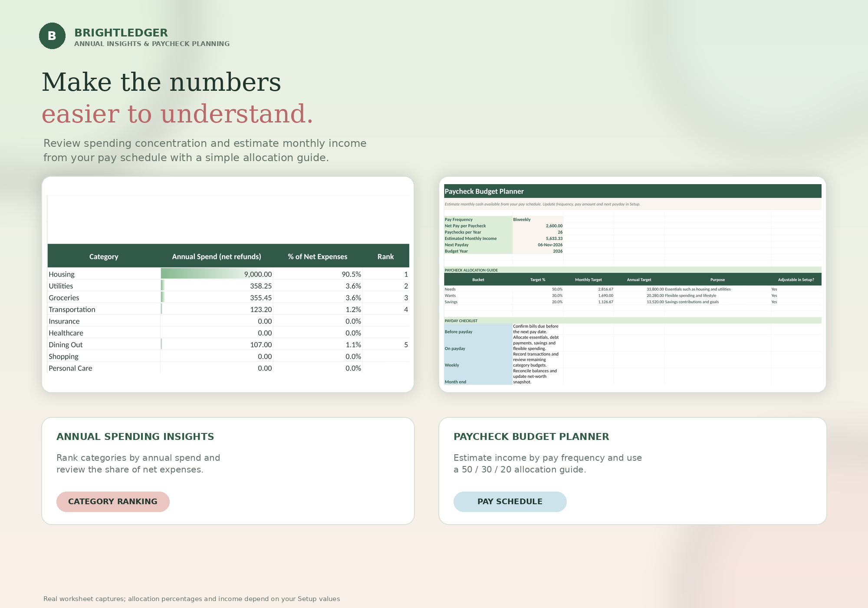Image resolution: width=868 pixels, height=608 pixels.
Task: Click the round BrightLedger B logo
Action: pos(52,36)
